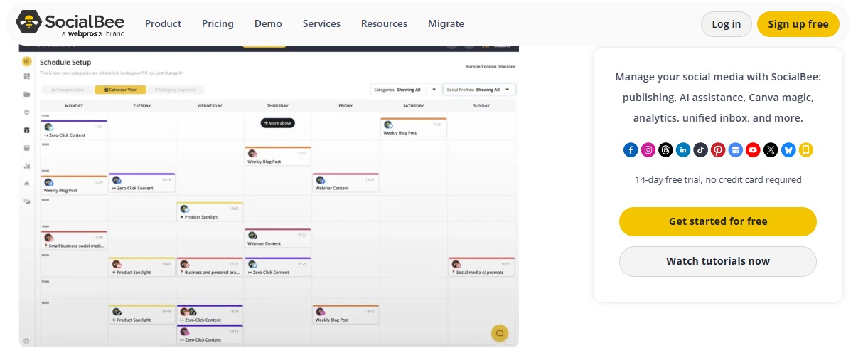
Task: Click the SocialBee bee logo
Action: pyautogui.click(x=28, y=23)
